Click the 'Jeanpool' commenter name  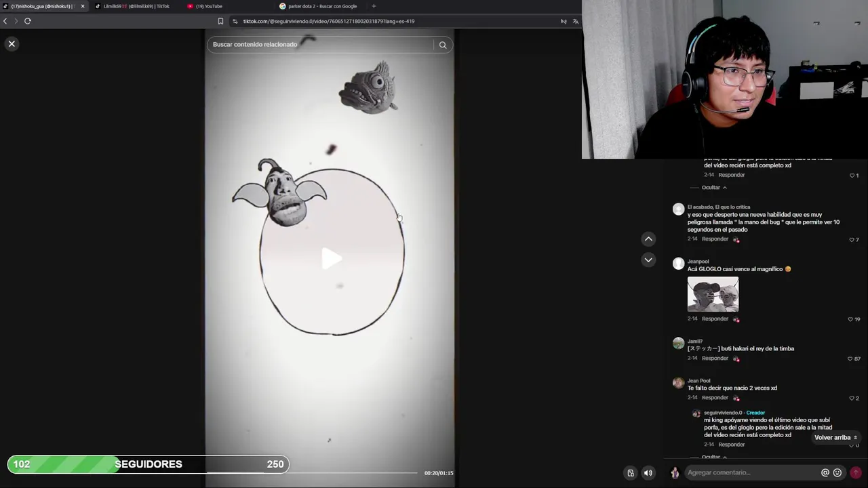[698, 262]
